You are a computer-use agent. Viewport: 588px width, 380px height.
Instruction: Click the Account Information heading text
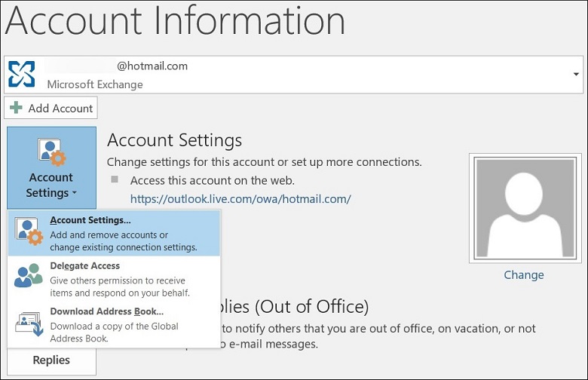pos(175,20)
